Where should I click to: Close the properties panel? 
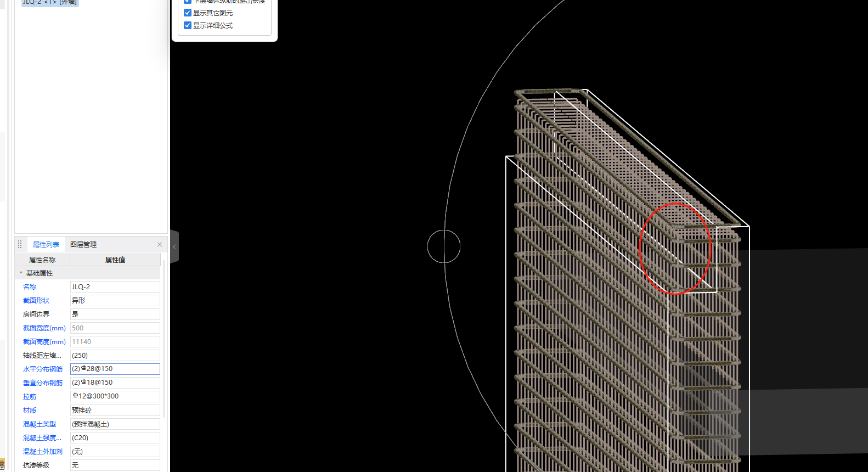[160, 245]
